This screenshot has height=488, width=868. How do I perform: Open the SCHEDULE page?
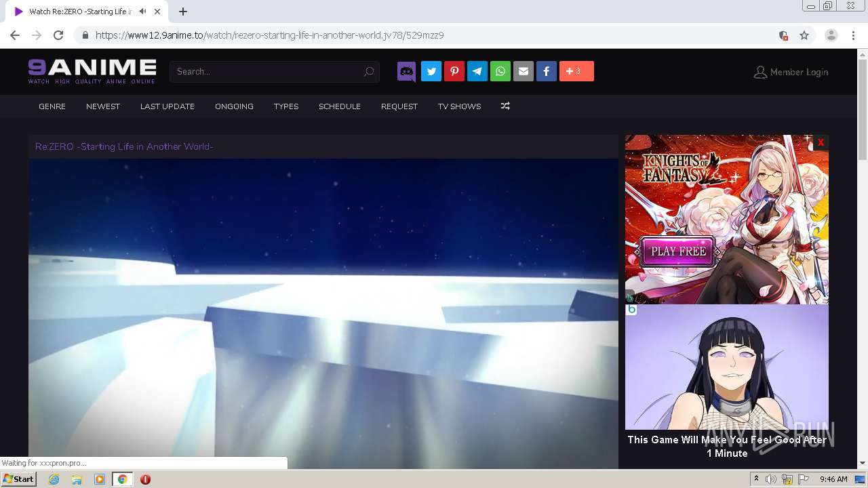[340, 106]
